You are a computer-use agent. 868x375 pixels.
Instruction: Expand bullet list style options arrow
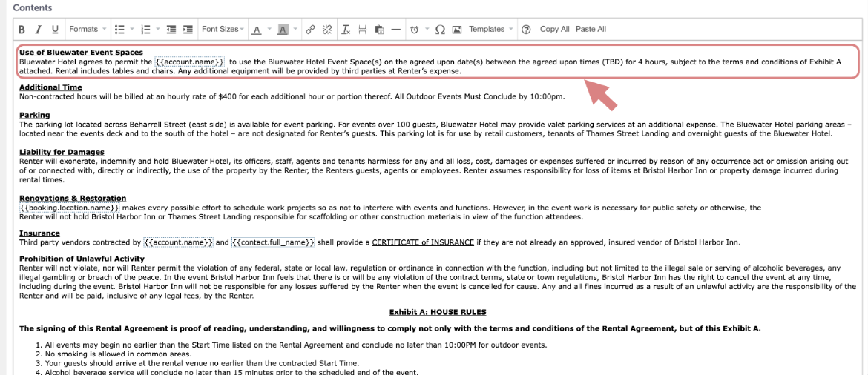132,30
